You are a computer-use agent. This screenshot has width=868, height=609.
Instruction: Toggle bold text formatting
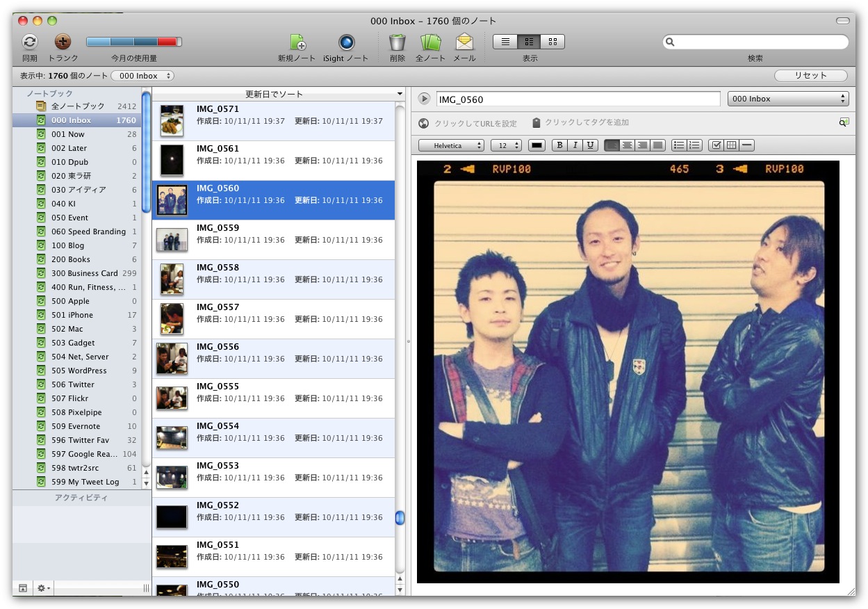tap(559, 145)
